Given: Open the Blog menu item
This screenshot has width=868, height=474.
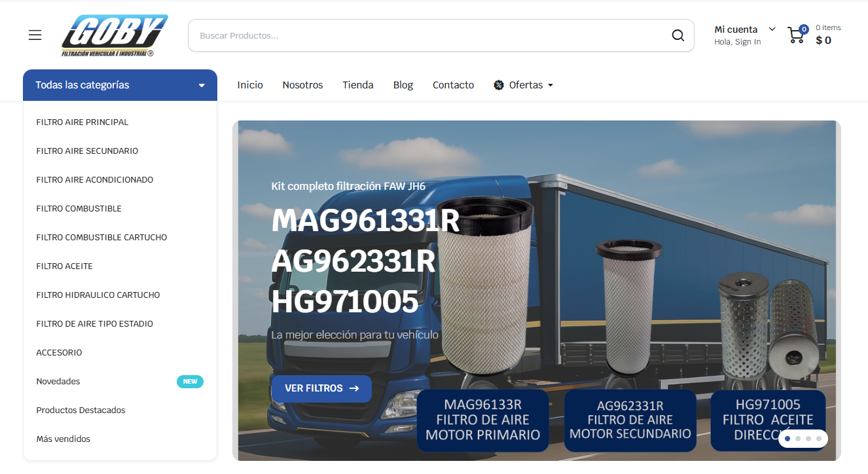Looking at the screenshot, I should click(403, 85).
